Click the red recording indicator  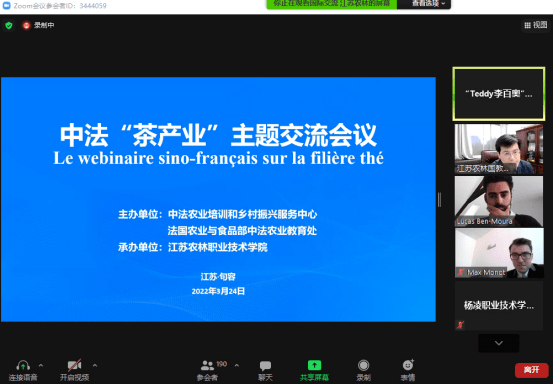click(x=26, y=25)
